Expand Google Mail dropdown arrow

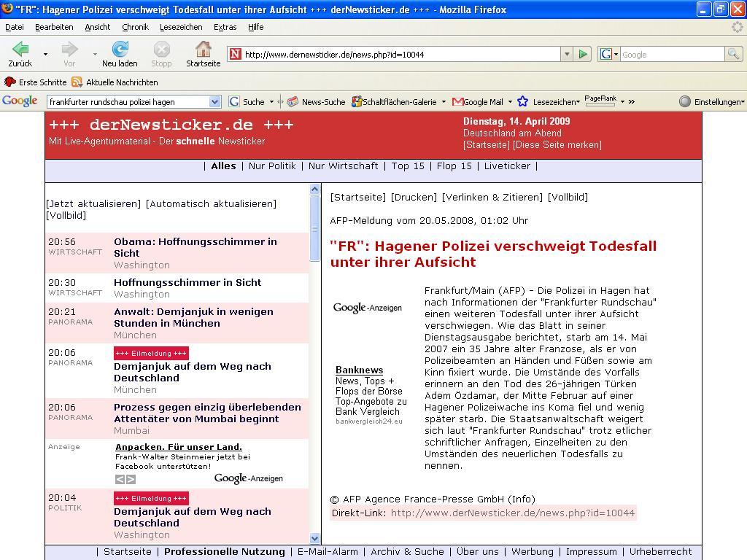click(510, 101)
